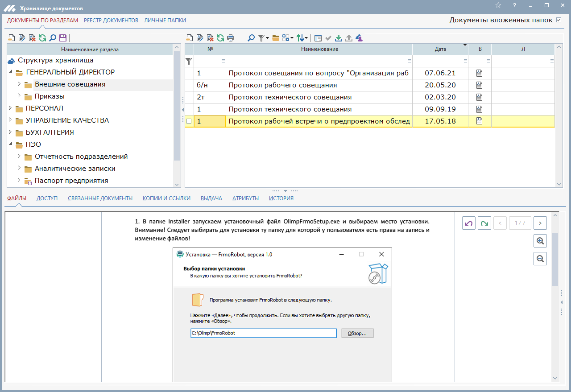The image size is (571, 392).
Task: Open the filter dropdown arrow in list toolbar
Action: click(x=268, y=38)
